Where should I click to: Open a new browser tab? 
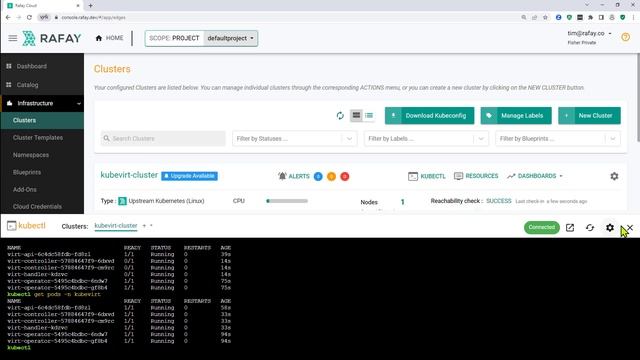pyautogui.click(x=90, y=5)
